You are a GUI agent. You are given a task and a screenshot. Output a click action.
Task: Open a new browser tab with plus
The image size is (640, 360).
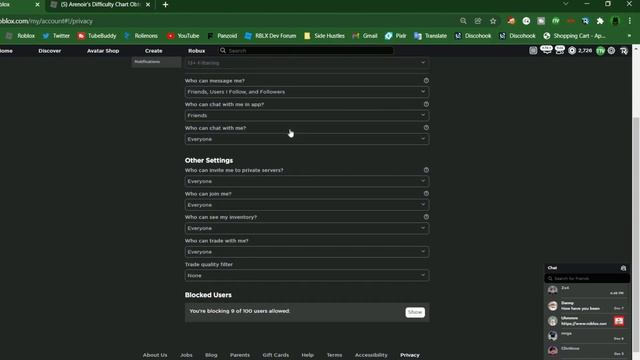165,4
